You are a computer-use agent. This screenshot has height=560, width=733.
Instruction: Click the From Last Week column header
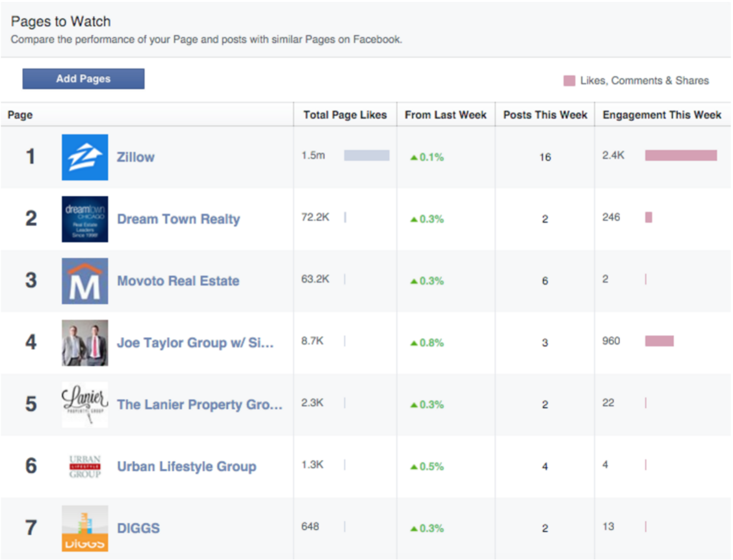[x=446, y=115]
